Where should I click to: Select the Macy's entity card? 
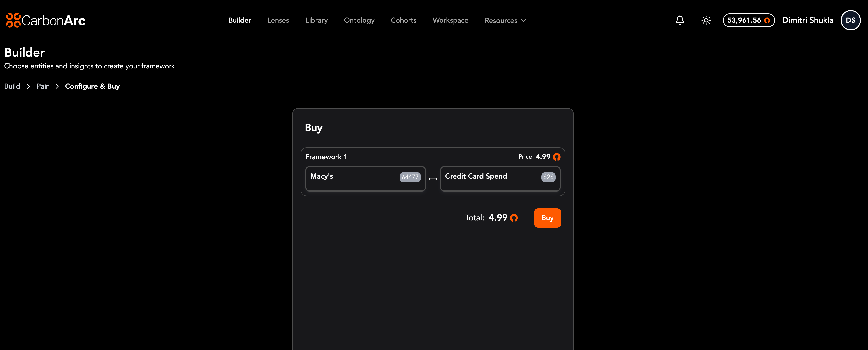350,179
